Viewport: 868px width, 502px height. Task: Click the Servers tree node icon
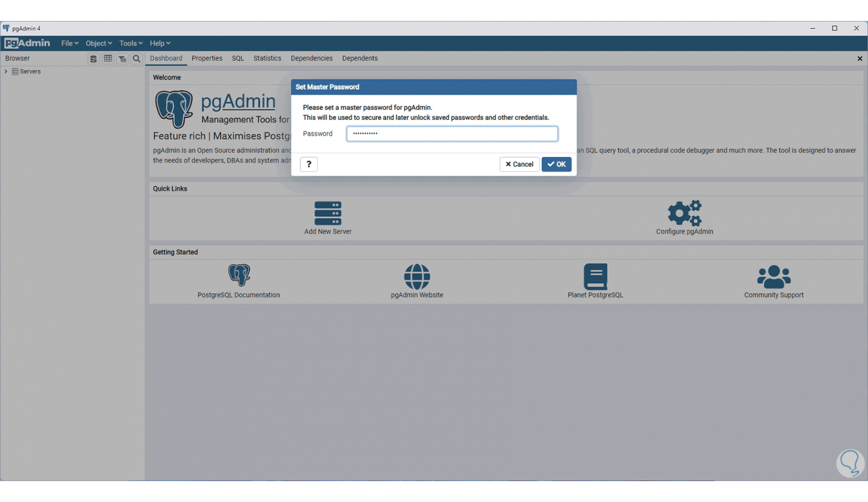(x=15, y=72)
